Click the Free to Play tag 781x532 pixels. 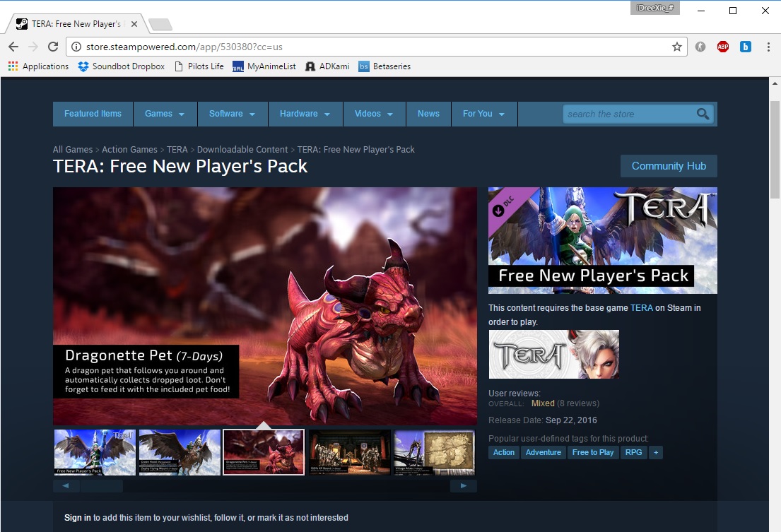593,452
